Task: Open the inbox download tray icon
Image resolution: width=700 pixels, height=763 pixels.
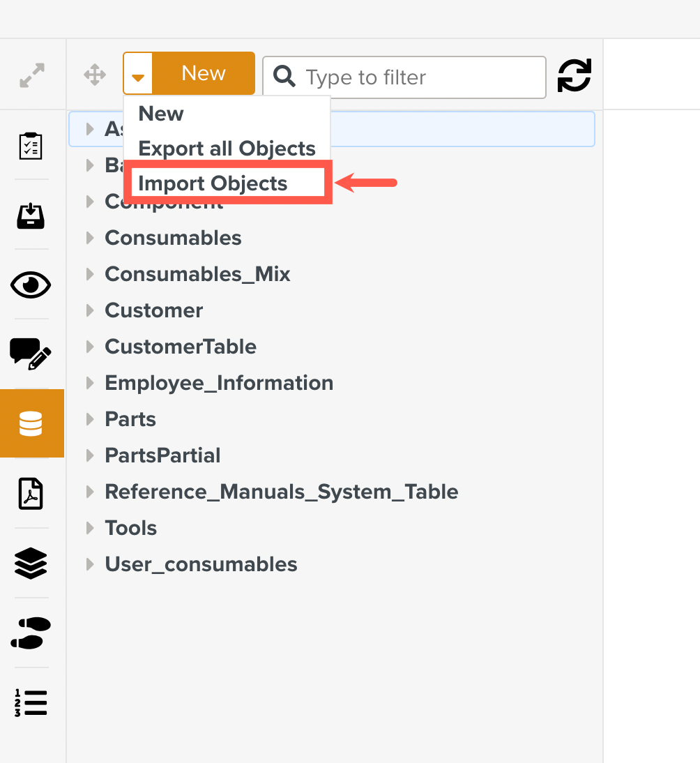Action: click(x=31, y=216)
